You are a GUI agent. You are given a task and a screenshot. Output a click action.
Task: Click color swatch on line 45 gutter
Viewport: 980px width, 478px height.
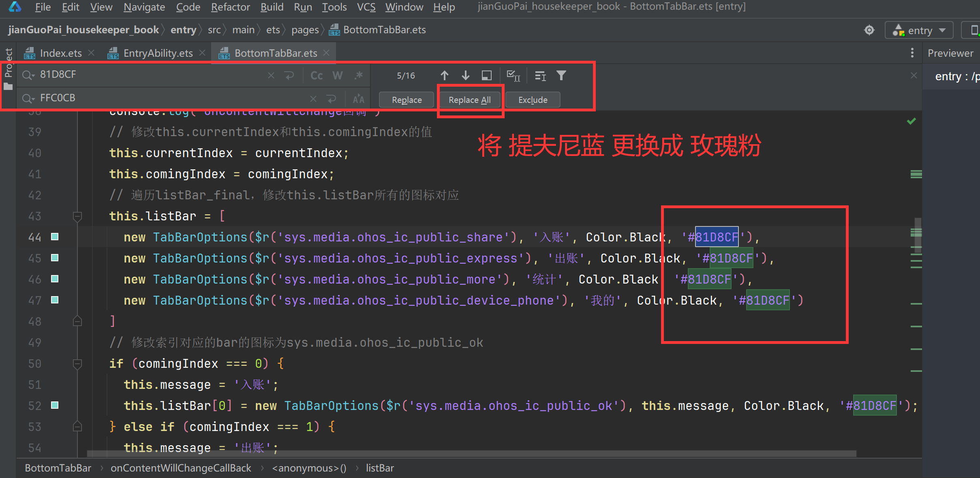pos(55,258)
